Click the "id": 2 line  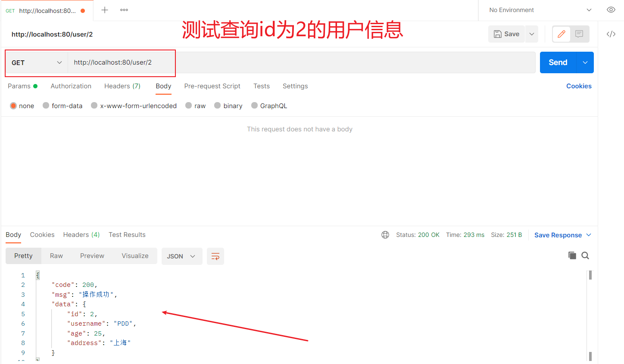(82, 314)
